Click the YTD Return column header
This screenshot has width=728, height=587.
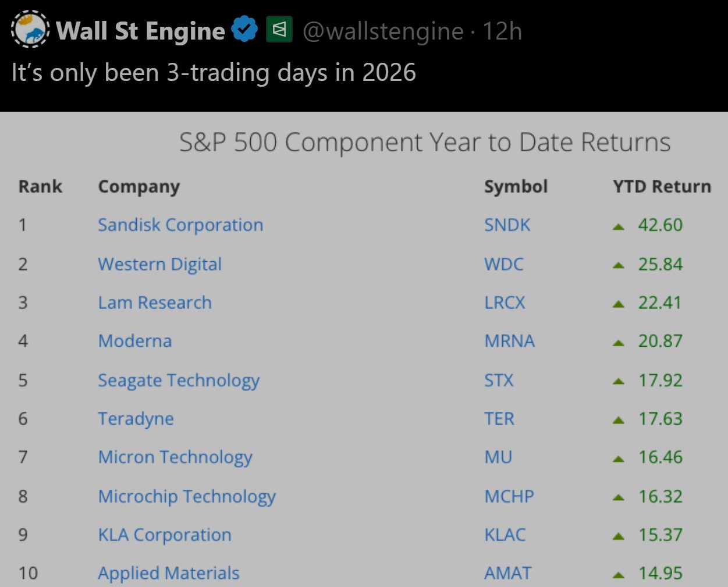662,187
